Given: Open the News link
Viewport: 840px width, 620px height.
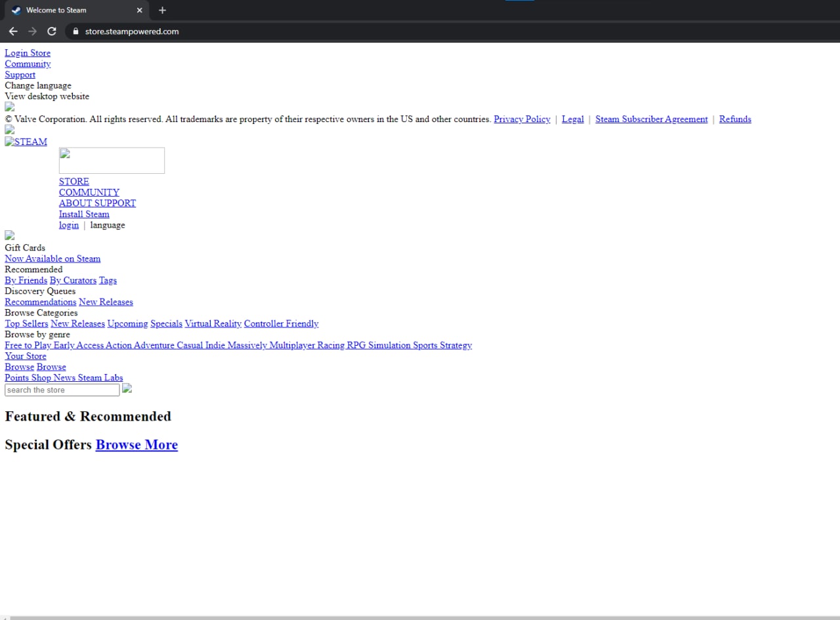Looking at the screenshot, I should [64, 378].
